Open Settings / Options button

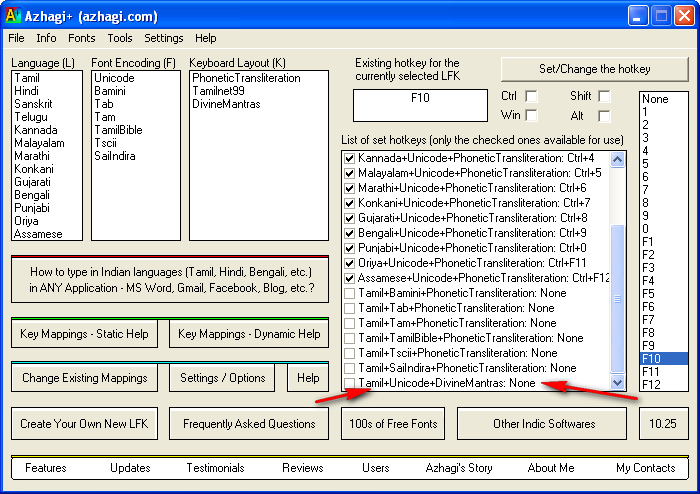click(222, 378)
